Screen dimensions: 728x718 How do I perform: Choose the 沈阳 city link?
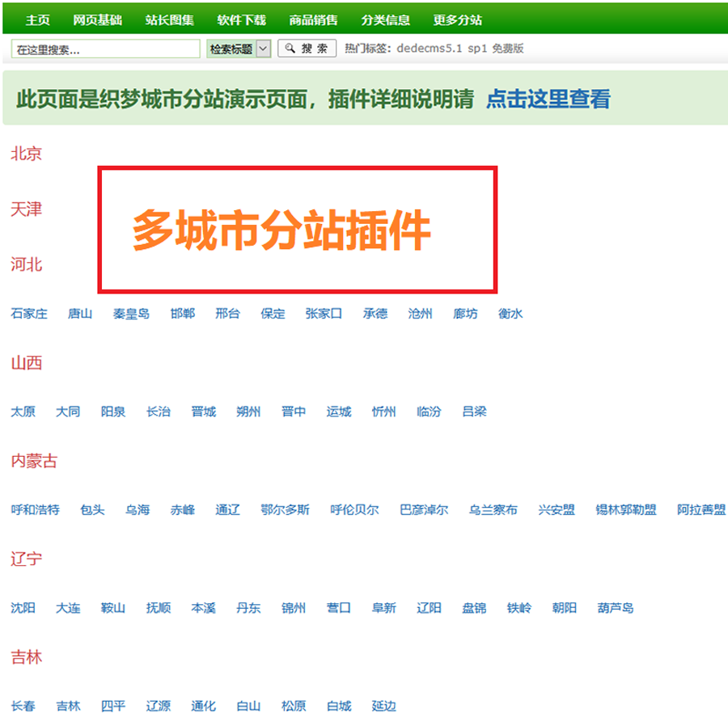tap(23, 608)
